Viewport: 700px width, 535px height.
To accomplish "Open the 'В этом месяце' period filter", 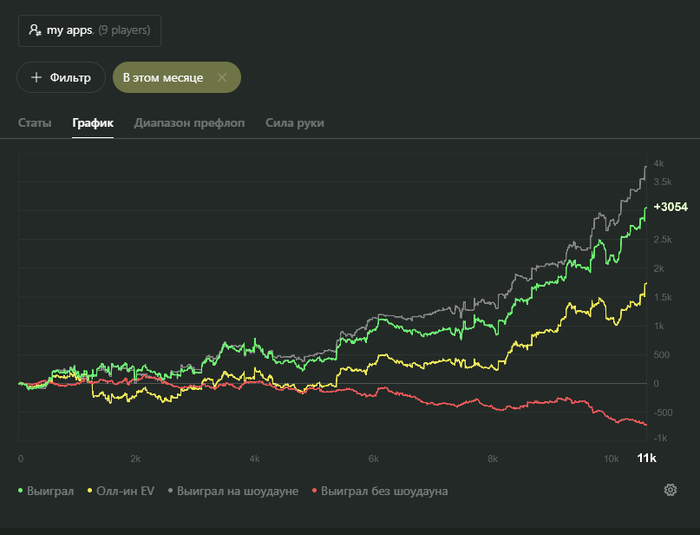I will pyautogui.click(x=163, y=77).
